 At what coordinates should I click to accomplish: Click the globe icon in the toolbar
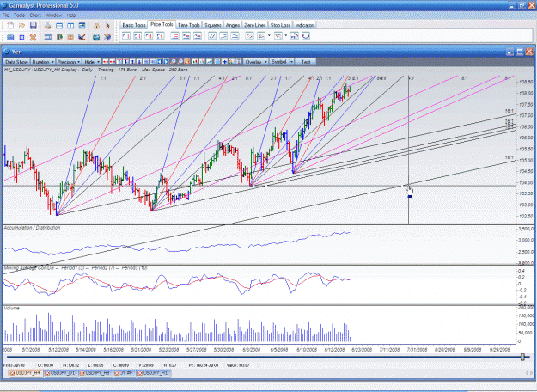tap(96, 37)
